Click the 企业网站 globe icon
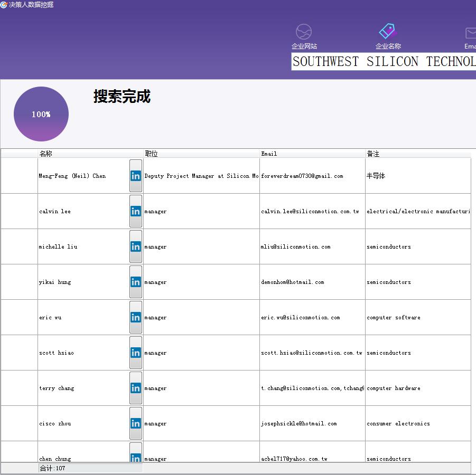This screenshot has width=476, height=475. (x=303, y=31)
